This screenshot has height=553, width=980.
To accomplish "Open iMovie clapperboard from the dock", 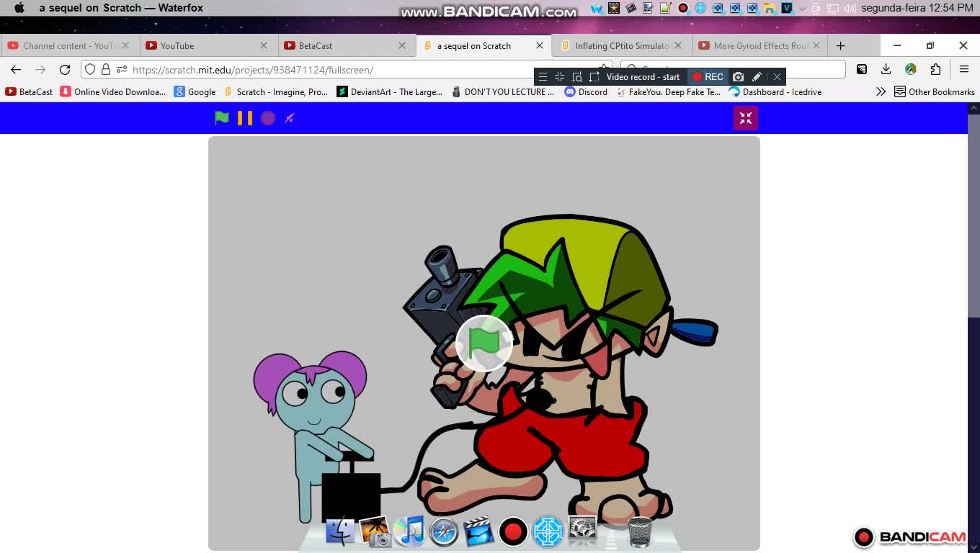I will [478, 532].
